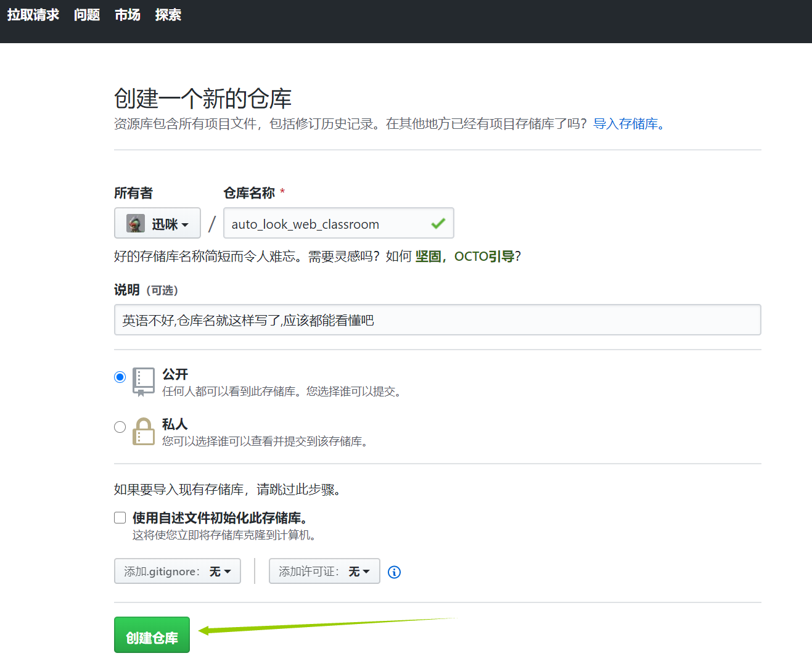This screenshot has width=812, height=669.
Task: Click the green checkmark in repository name field
Action: tap(438, 223)
